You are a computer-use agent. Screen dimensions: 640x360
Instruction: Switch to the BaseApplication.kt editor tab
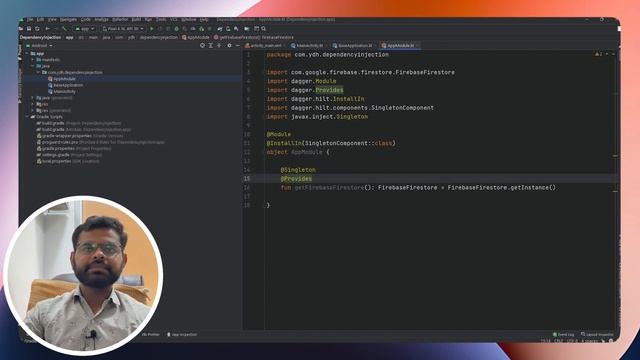click(x=353, y=46)
